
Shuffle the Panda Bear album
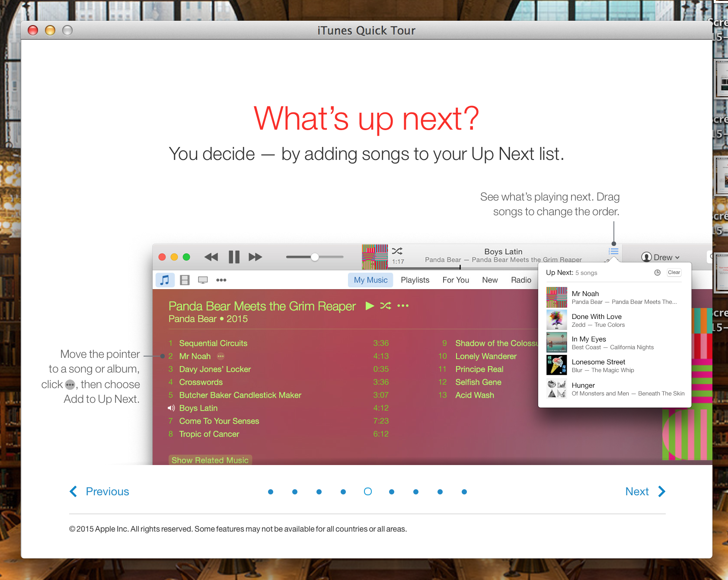click(385, 306)
